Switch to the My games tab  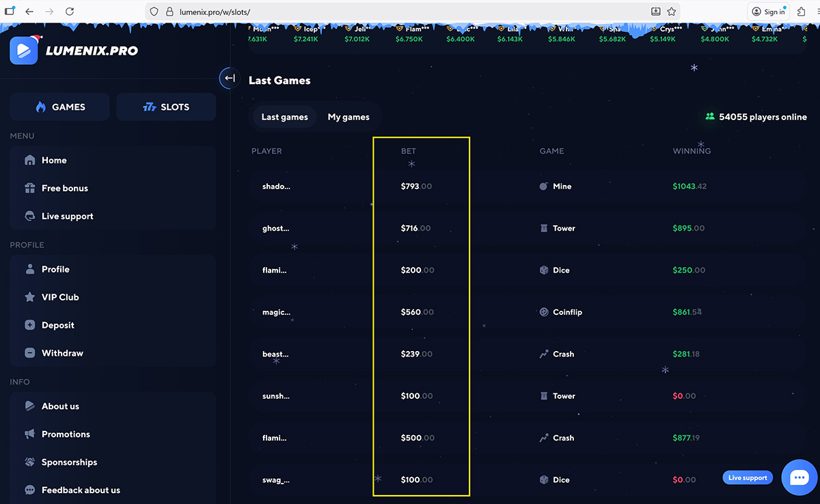click(x=348, y=117)
